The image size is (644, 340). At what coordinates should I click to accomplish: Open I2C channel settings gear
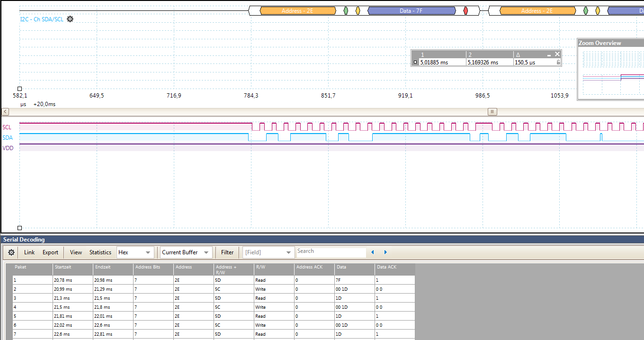pos(70,19)
